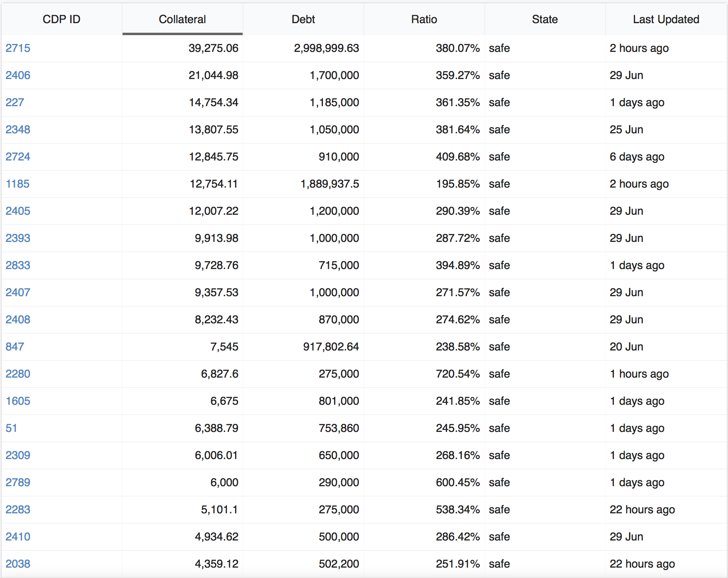Sort by the Collateral column header
This screenshot has width=728, height=578.
(x=182, y=19)
